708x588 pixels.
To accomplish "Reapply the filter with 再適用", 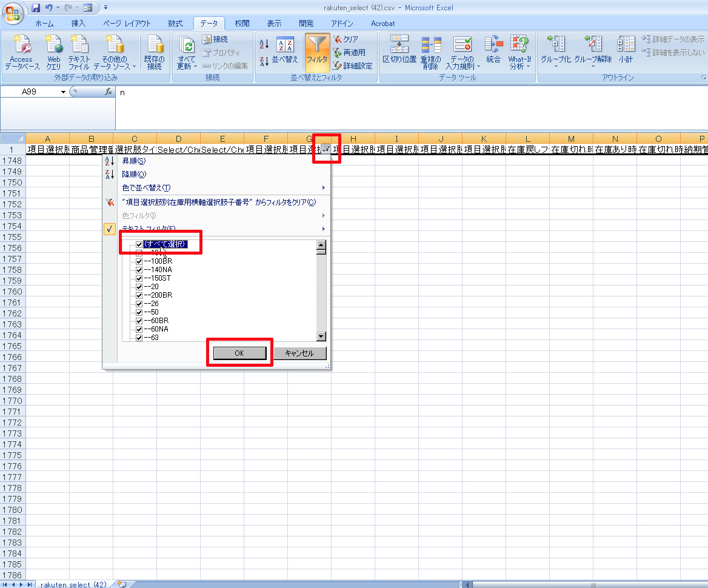I will [x=350, y=52].
